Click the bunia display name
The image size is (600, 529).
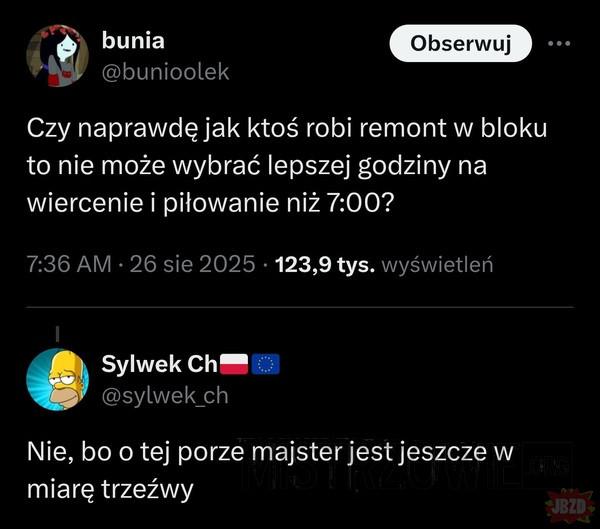(x=133, y=41)
